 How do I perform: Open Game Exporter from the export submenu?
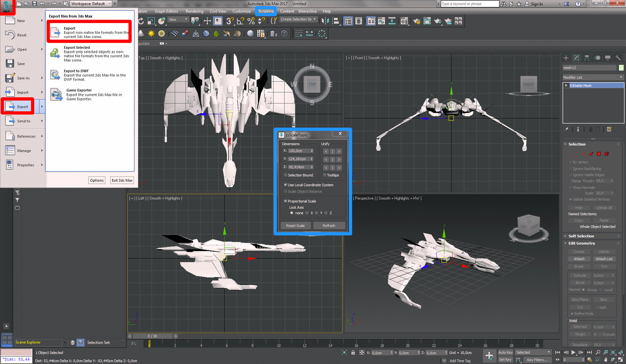(89, 94)
